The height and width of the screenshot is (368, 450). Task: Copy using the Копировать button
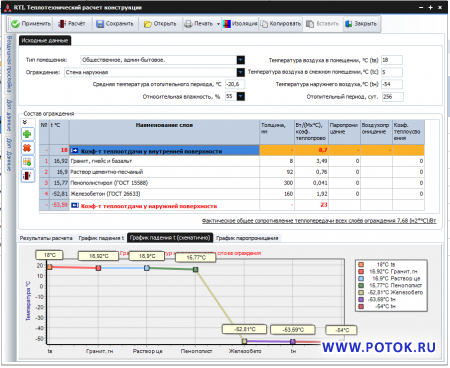pyautogui.click(x=281, y=24)
